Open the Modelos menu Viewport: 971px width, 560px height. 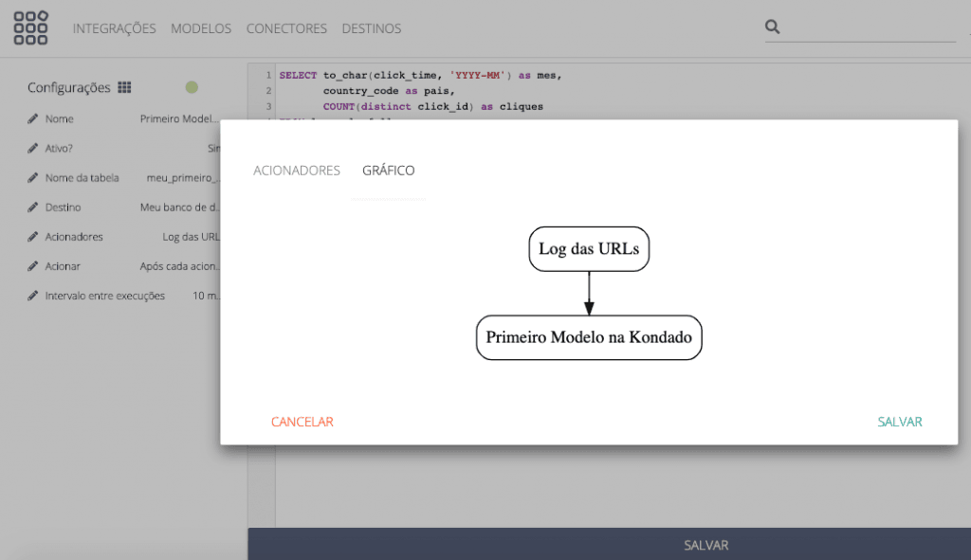tap(201, 28)
